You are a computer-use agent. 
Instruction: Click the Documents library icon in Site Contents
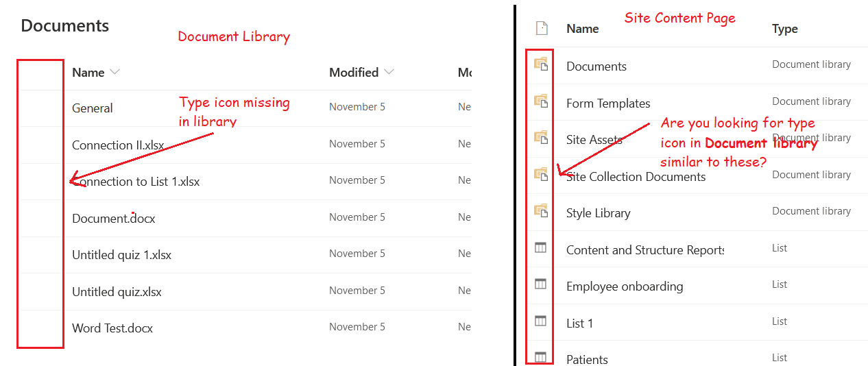541,64
